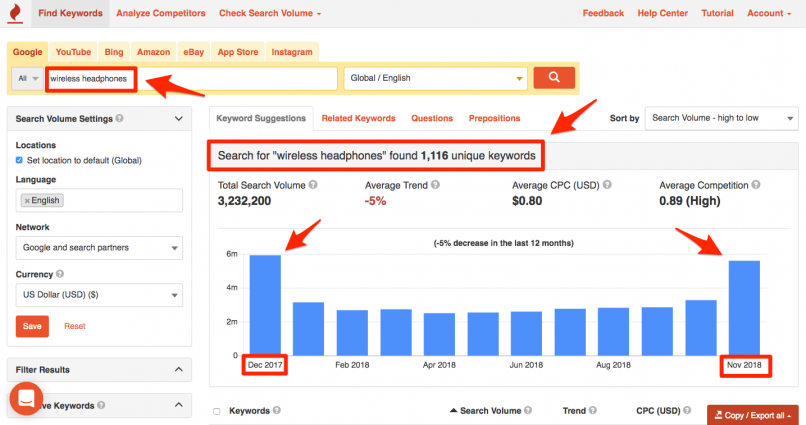Open the Related Keywords tab
Screen dimensions: 806x425
point(358,118)
